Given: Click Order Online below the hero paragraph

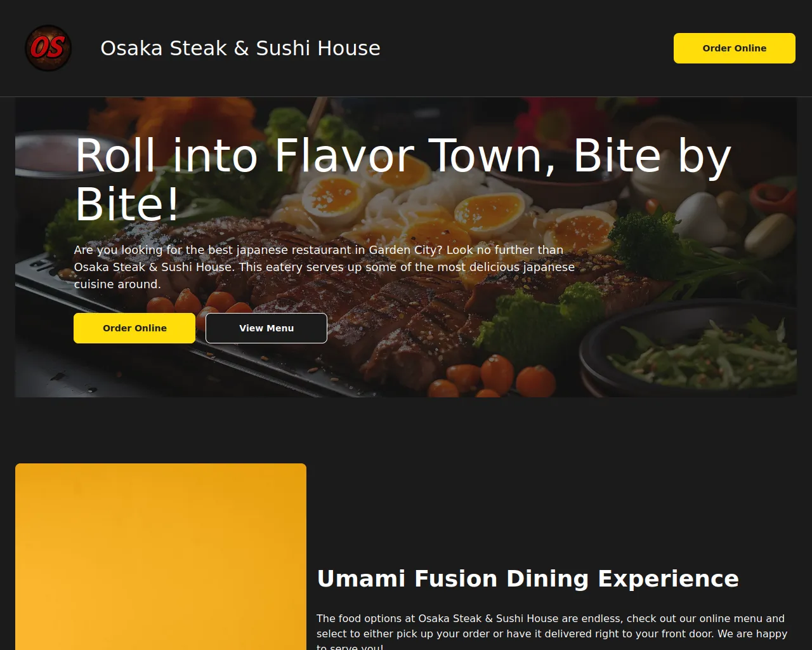Looking at the screenshot, I should pos(134,328).
